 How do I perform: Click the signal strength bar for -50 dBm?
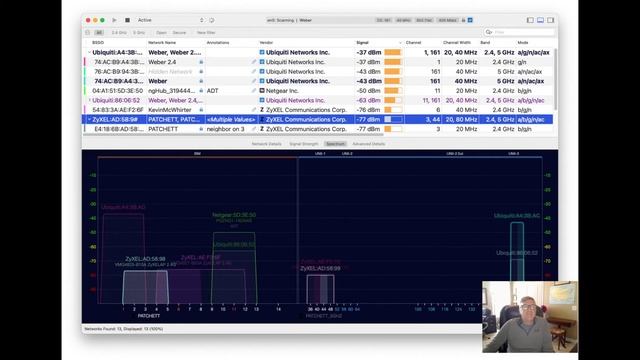(x=393, y=91)
